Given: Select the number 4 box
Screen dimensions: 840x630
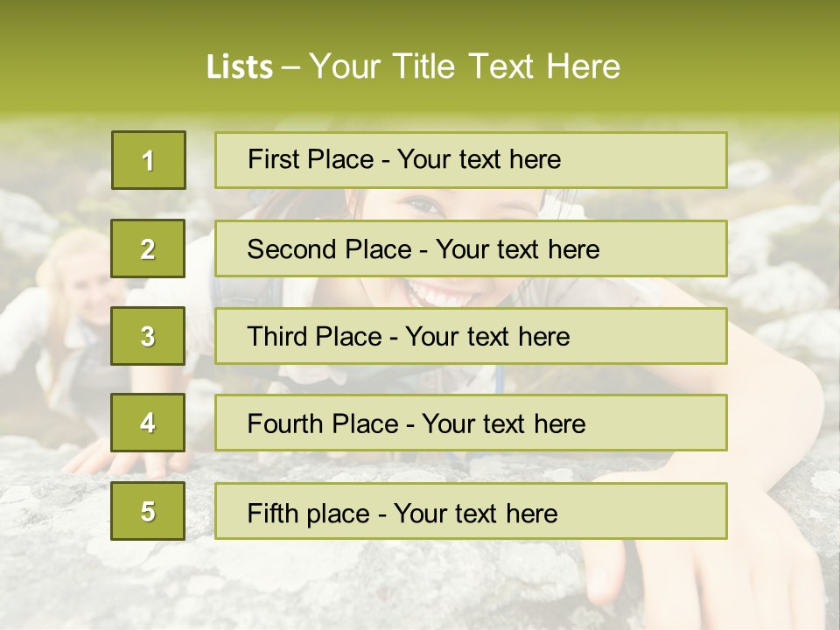Looking at the screenshot, I should [x=148, y=423].
